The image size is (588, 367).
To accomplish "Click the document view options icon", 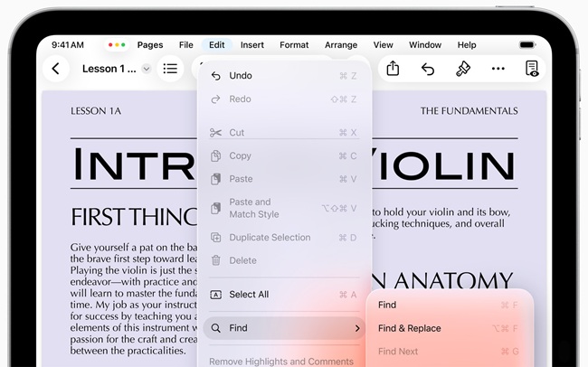I will pos(532,69).
